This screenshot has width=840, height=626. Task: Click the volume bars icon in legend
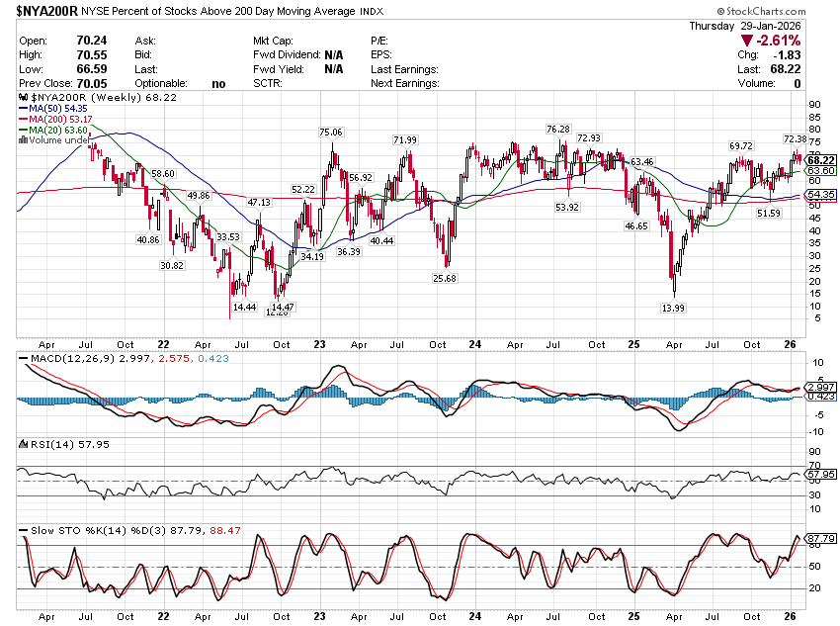[25, 139]
